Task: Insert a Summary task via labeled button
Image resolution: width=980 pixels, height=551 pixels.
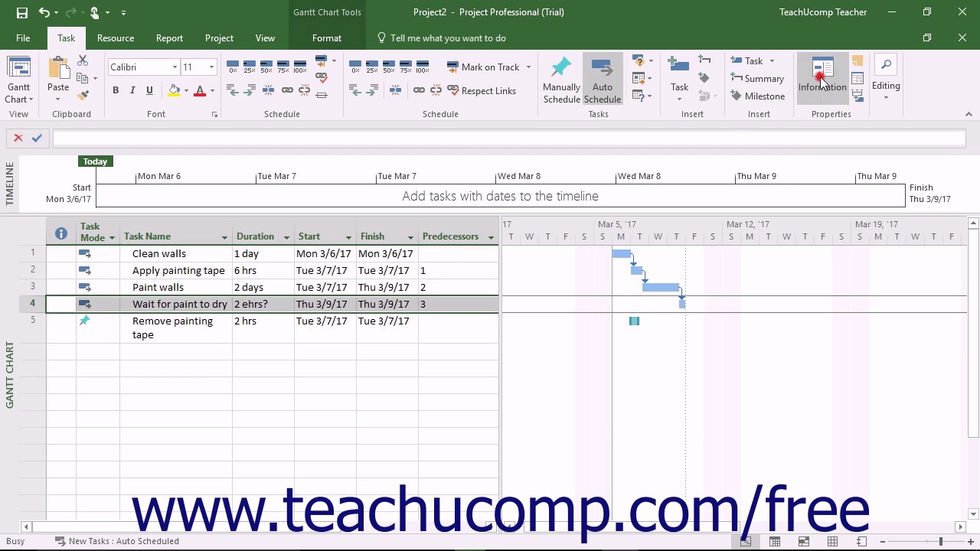Action: pos(757,78)
